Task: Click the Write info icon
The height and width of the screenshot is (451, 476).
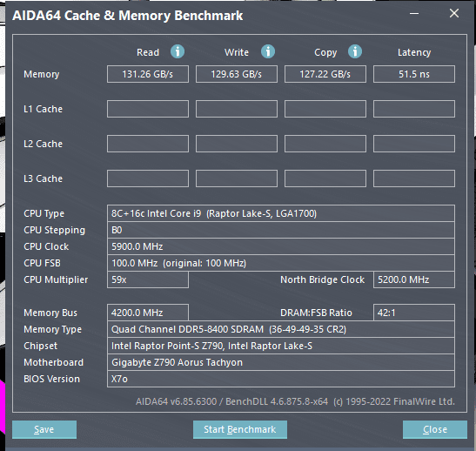Action: [x=268, y=51]
